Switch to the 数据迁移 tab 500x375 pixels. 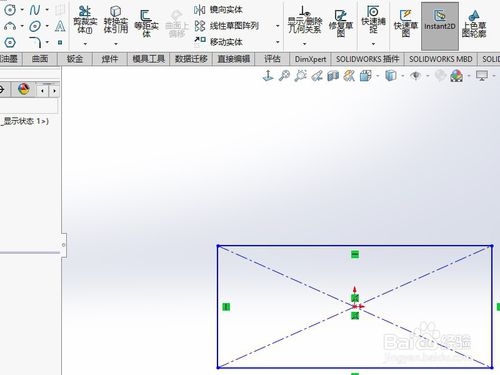pos(191,59)
